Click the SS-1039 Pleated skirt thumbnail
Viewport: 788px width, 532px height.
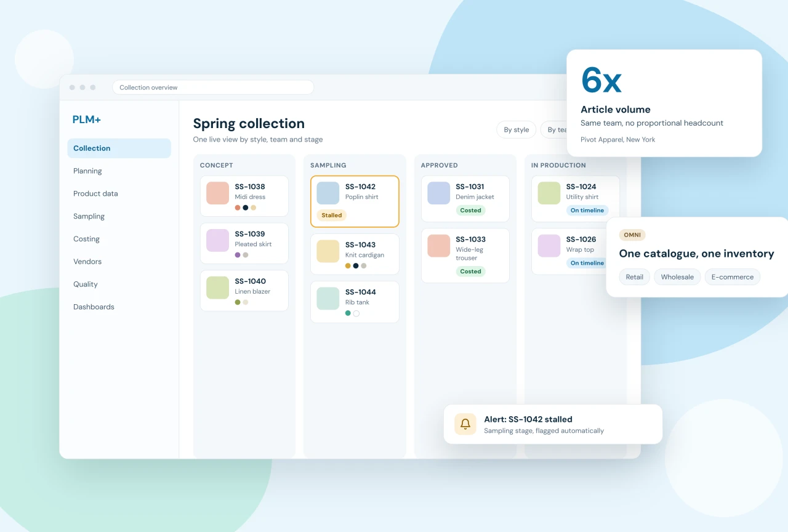click(218, 240)
